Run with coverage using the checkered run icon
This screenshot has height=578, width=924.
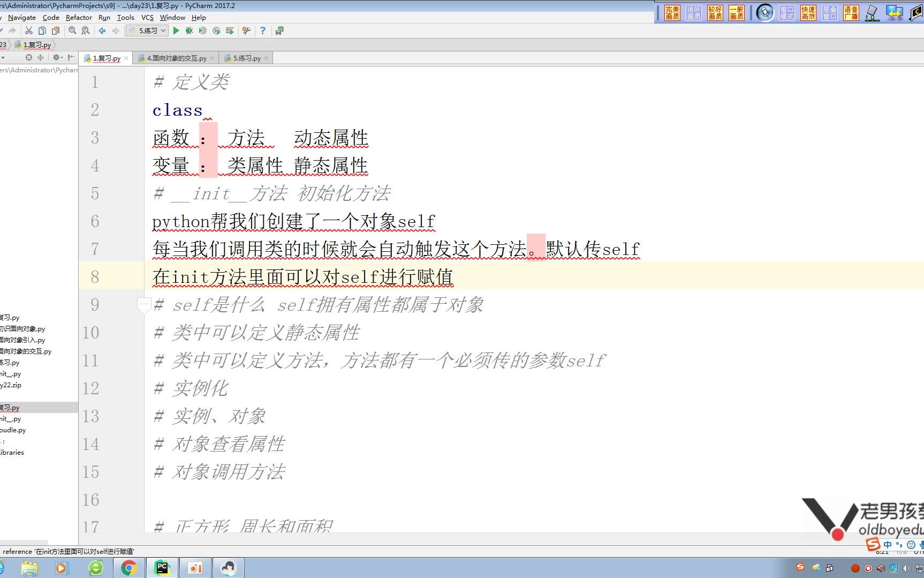(202, 31)
